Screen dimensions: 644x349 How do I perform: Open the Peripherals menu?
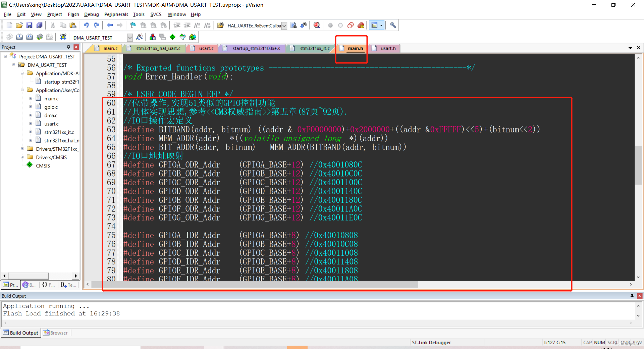click(116, 14)
